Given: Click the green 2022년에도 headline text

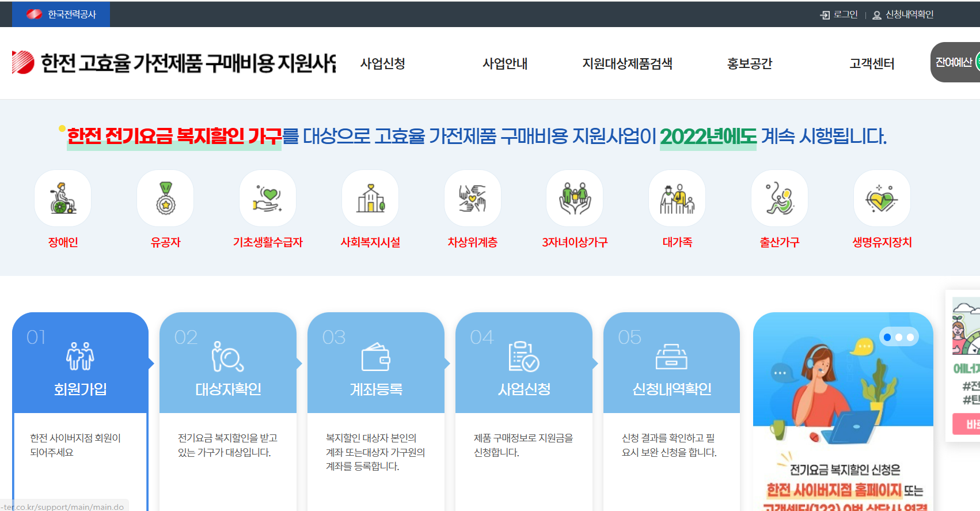Looking at the screenshot, I should (x=708, y=136).
